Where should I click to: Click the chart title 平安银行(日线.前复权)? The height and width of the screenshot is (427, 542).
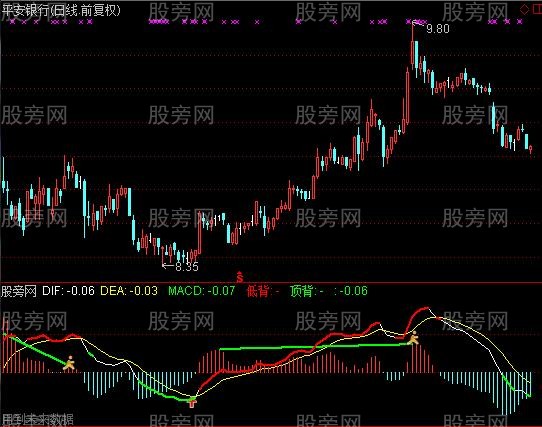(61, 10)
